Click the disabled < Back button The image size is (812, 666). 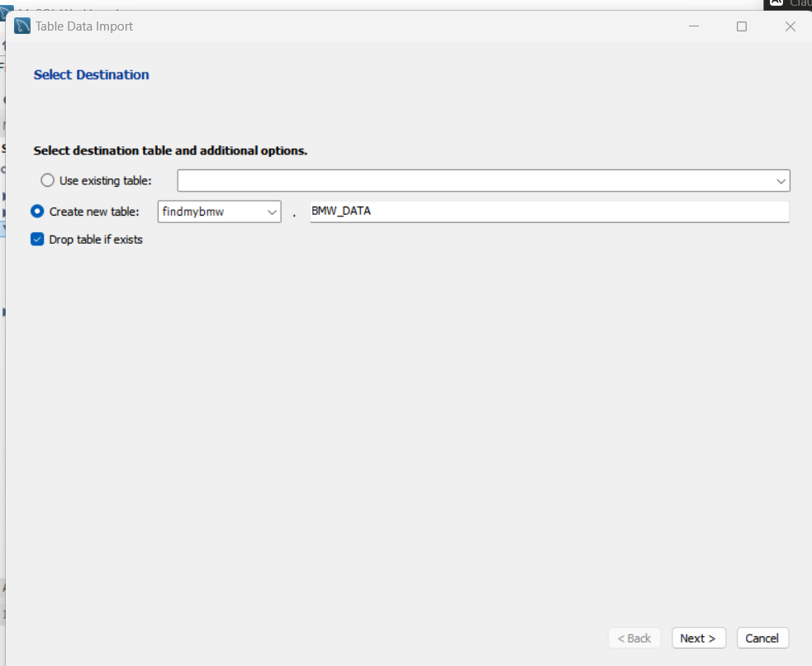634,638
